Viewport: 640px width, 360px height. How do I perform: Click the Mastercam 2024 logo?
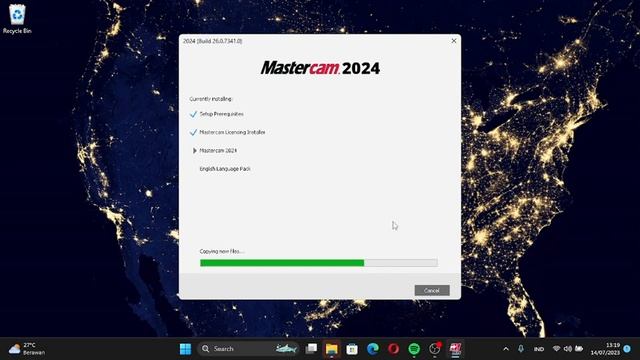320,68
